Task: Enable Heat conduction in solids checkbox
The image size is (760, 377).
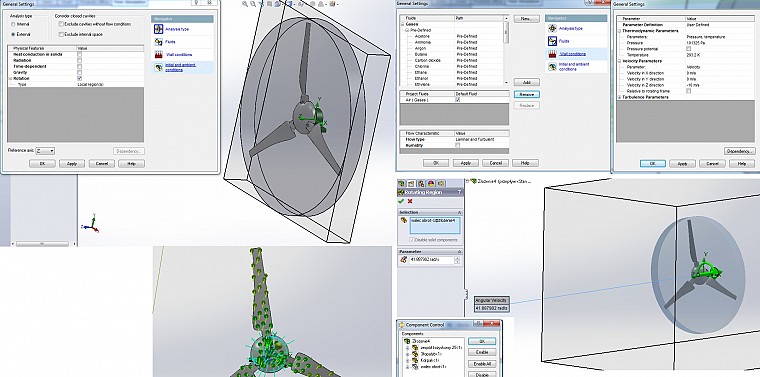Action: point(79,54)
